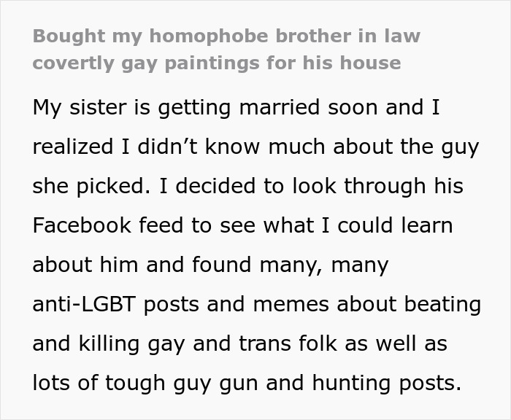
Task: Click the phrase 'she picked.' in the body text
Action: 91,187
